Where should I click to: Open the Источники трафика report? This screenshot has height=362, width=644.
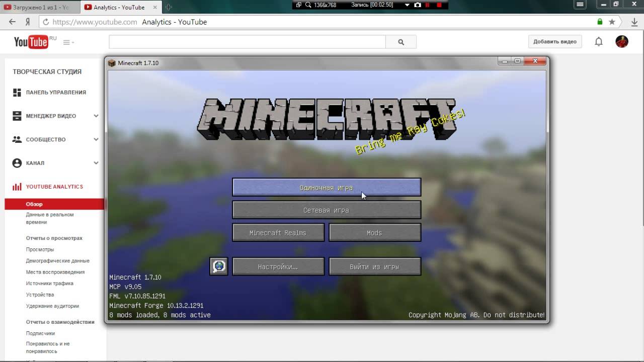[x=50, y=284]
